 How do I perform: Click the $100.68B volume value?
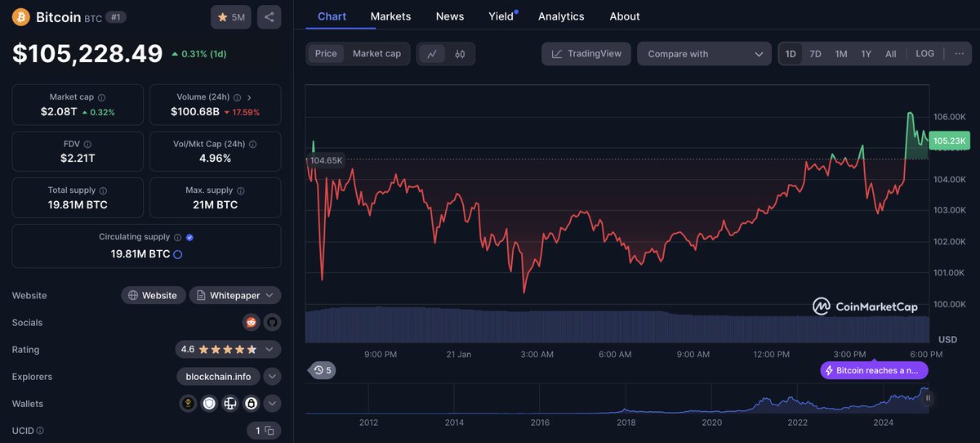click(195, 112)
